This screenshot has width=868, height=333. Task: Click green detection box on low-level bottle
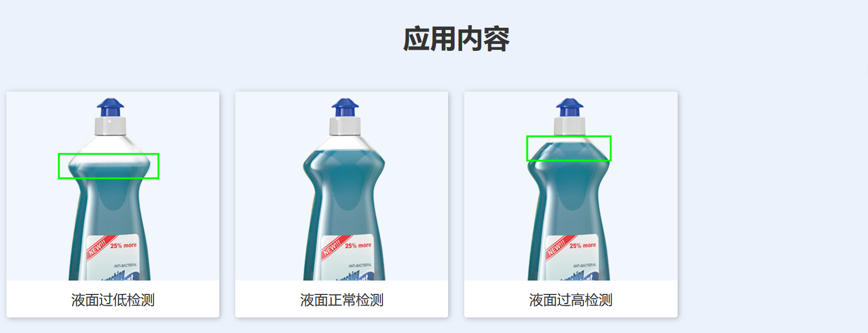pyautogui.click(x=109, y=166)
